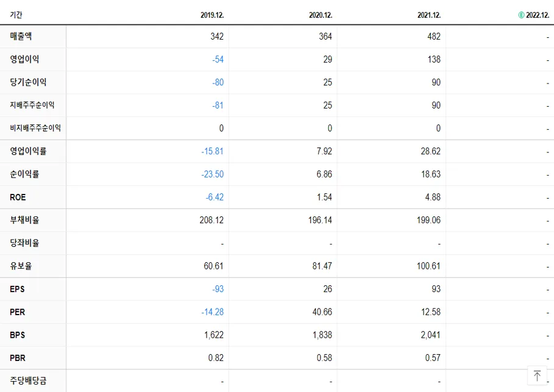Click the PBR value 0.58
The width and height of the screenshot is (554, 392).
[x=324, y=358]
